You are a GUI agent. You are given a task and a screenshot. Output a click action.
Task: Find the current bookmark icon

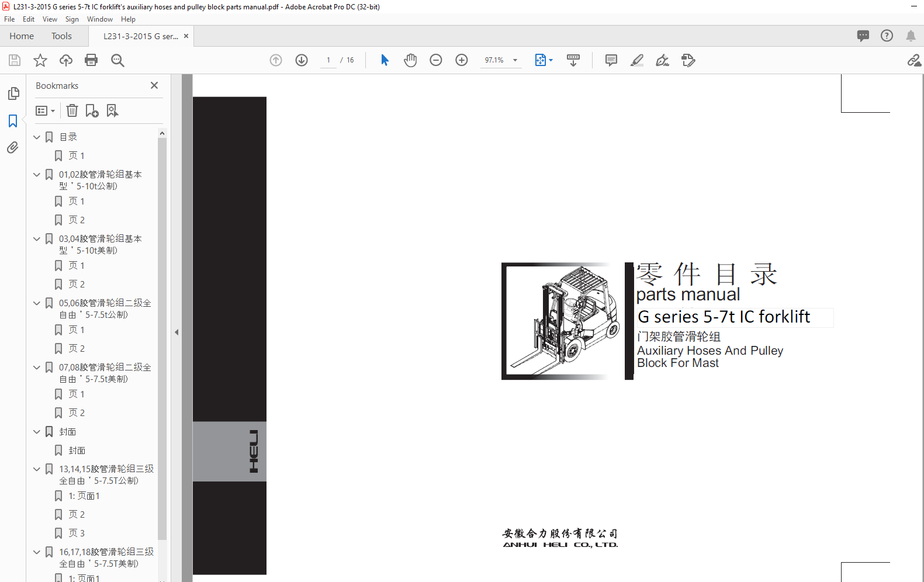tap(112, 110)
